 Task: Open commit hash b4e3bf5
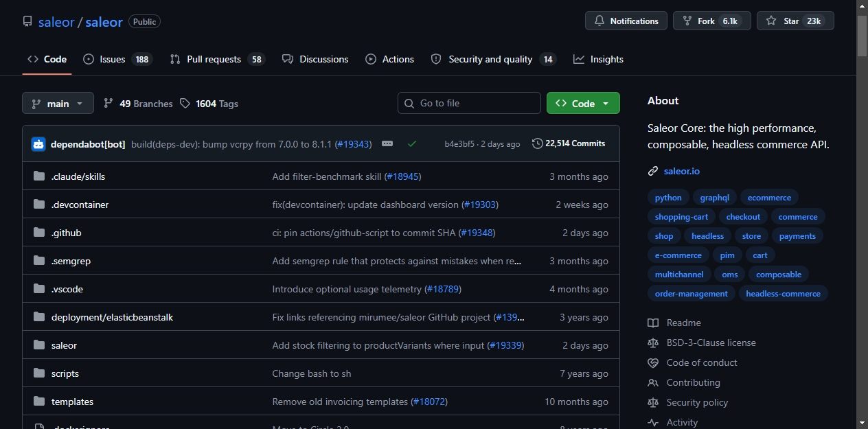[x=459, y=144]
